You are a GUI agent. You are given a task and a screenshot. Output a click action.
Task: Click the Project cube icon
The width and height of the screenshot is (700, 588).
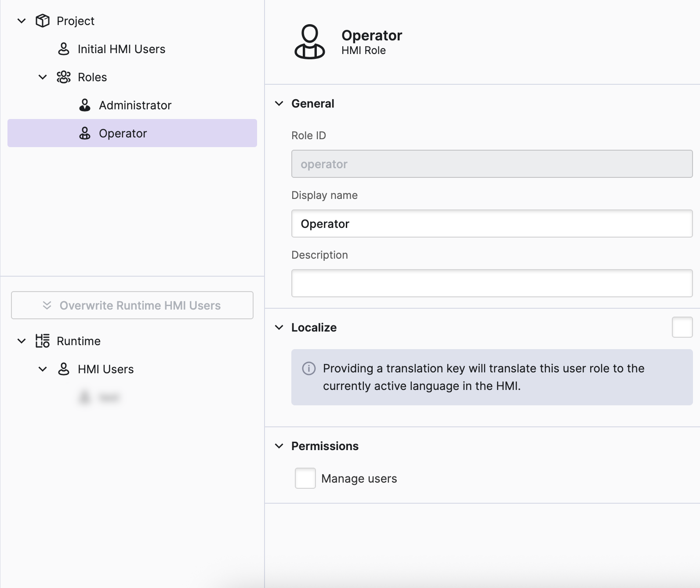pos(43,21)
